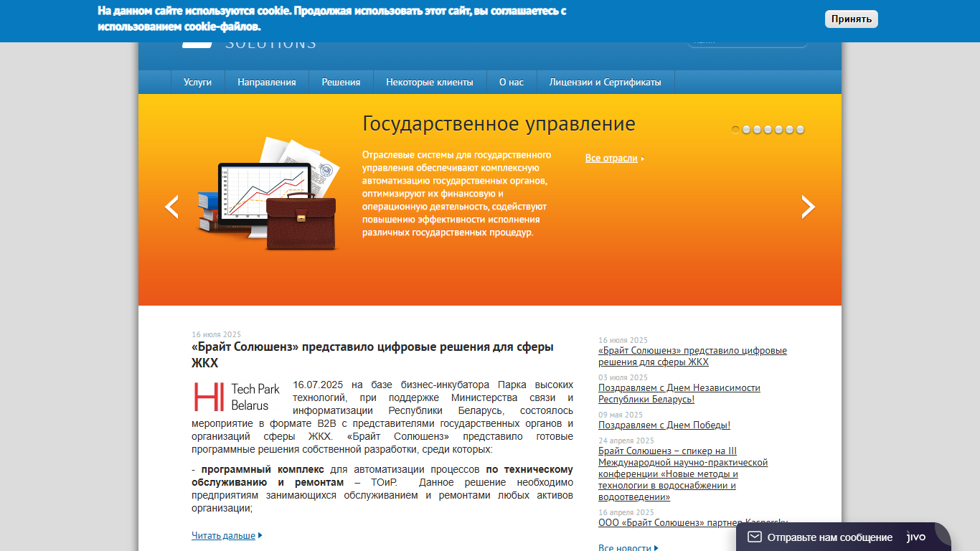Image resolution: width=980 pixels, height=551 pixels.
Task: Select the first (active) slide indicator dot
Action: pos(735,130)
